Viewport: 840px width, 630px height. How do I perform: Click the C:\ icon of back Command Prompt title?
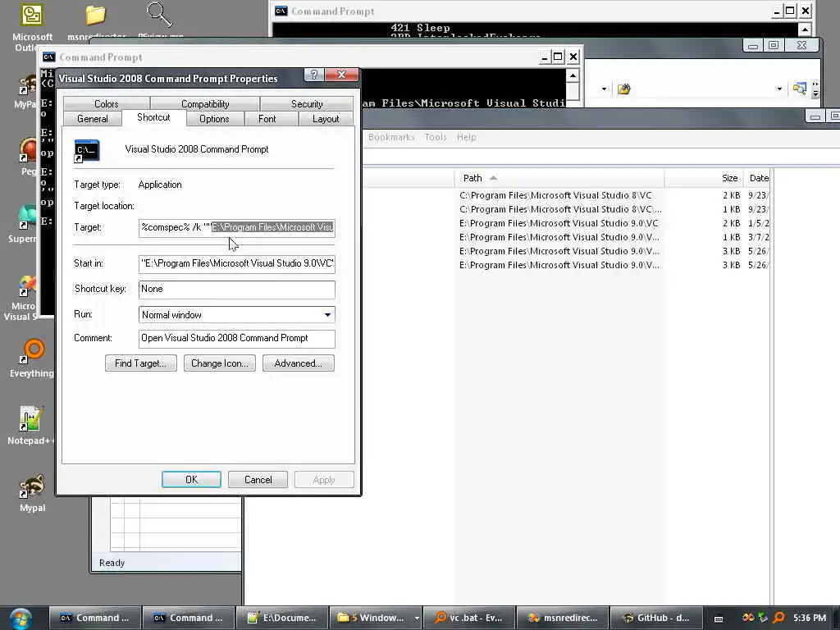281,11
